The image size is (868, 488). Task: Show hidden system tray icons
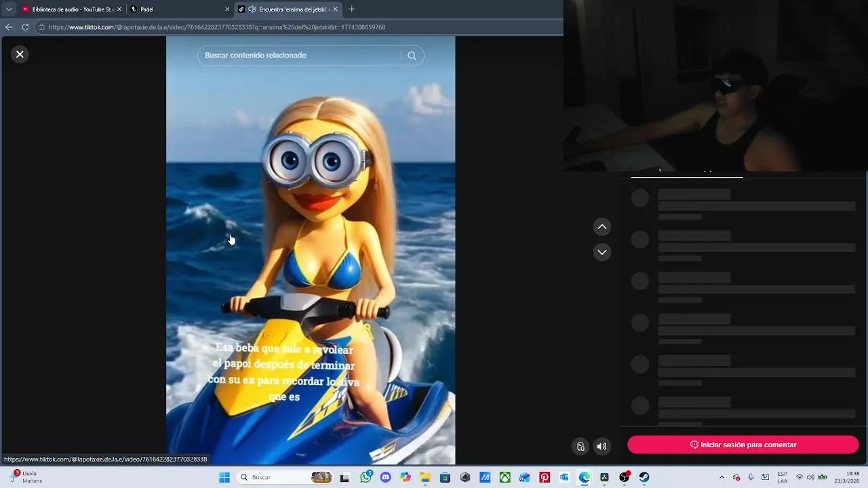pyautogui.click(x=722, y=477)
